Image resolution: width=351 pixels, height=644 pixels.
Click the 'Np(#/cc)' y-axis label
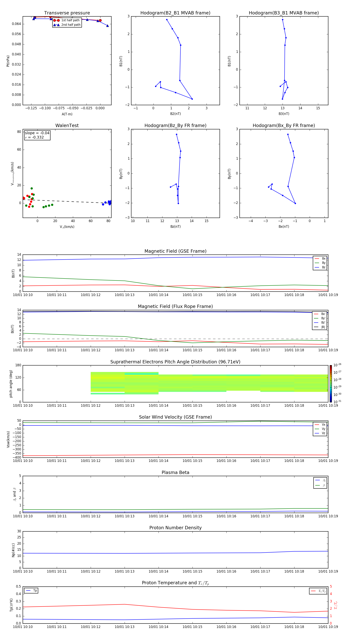tap(13, 550)
